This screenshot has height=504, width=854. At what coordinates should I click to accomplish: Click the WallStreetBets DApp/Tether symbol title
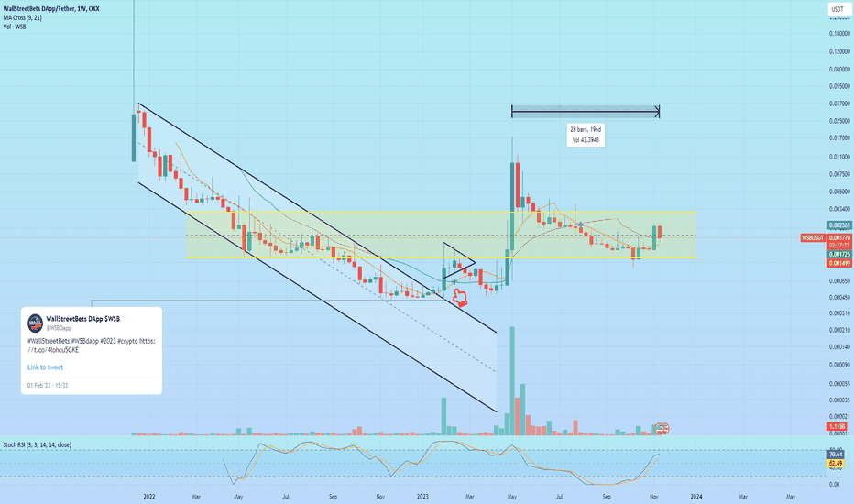tap(51, 9)
